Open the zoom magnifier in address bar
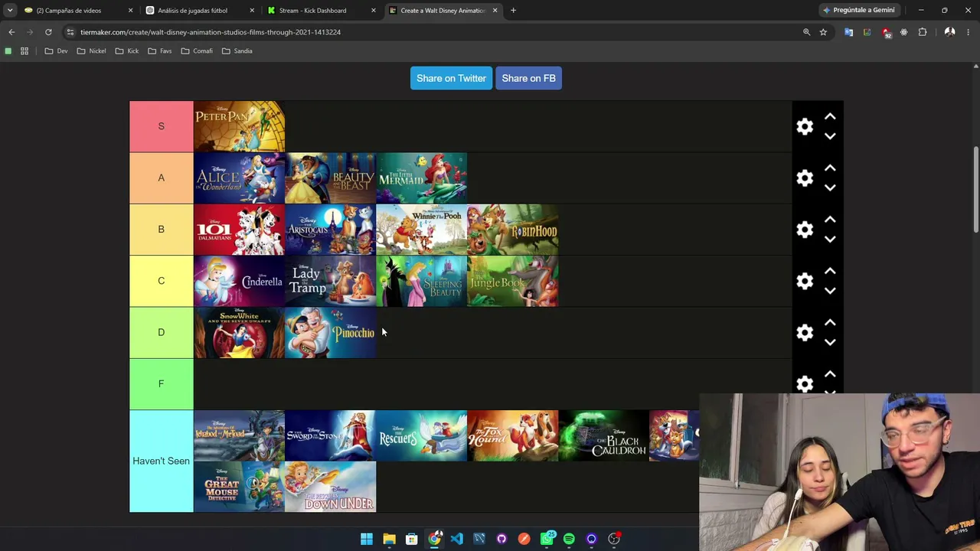Image resolution: width=980 pixels, height=551 pixels. [806, 32]
